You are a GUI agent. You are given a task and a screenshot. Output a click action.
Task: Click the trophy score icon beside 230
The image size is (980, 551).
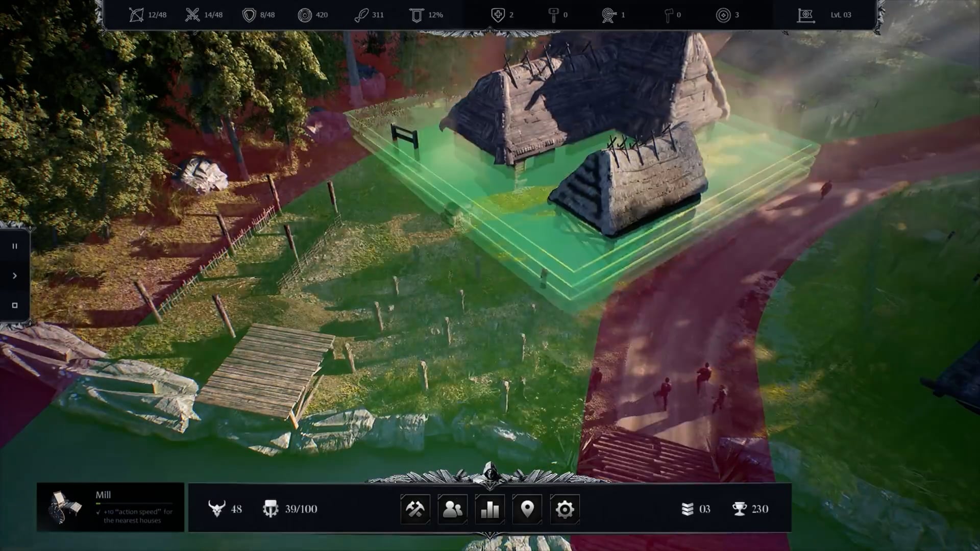coord(739,509)
